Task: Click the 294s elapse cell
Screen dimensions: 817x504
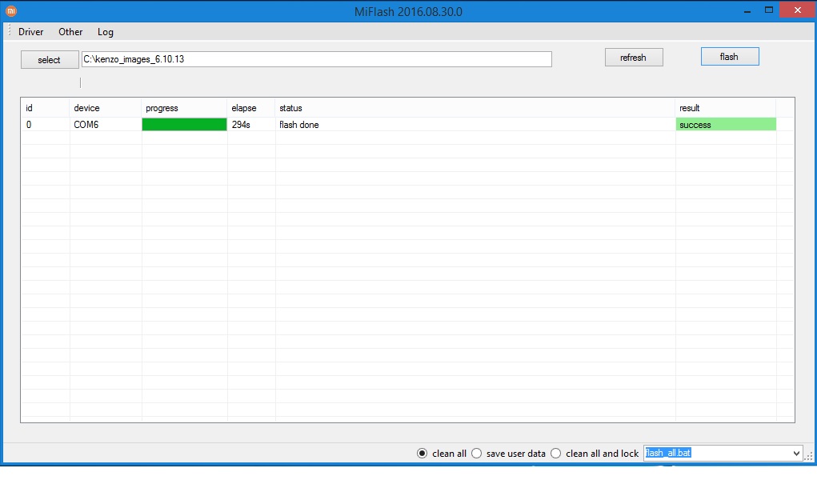Action: [251, 125]
